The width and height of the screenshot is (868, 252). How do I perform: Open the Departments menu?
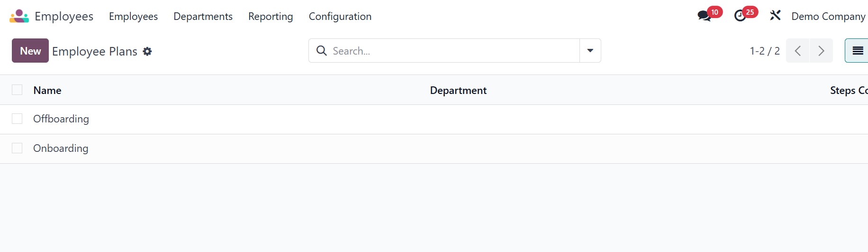tap(203, 16)
